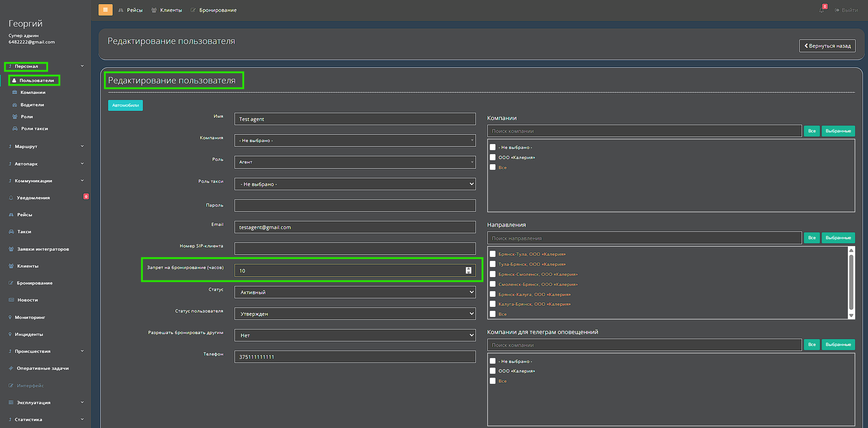Click the Заявки интеграторов sidebar icon
Screen dimensions: 868x428
tap(11, 249)
